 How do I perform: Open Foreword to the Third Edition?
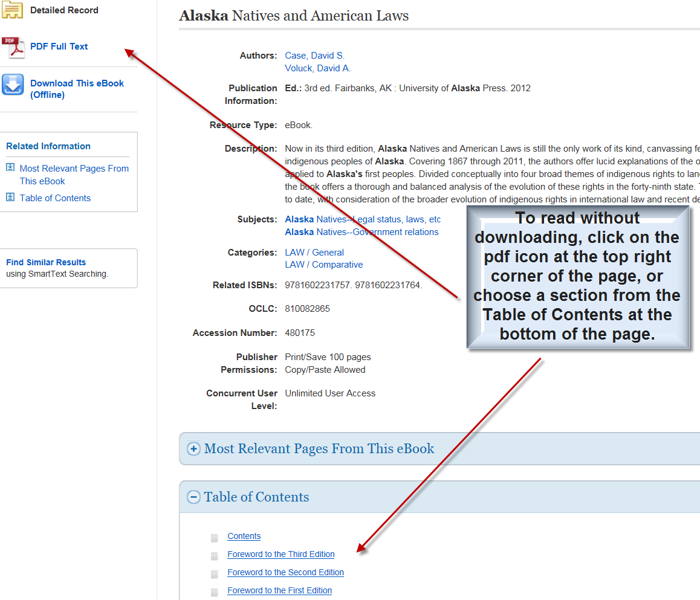[x=281, y=554]
